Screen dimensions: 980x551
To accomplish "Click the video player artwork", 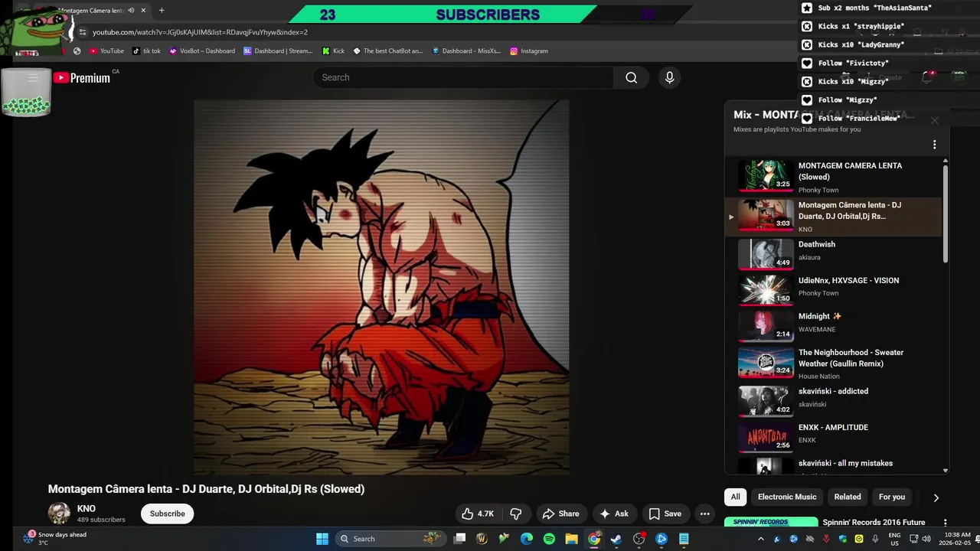I will coord(381,287).
